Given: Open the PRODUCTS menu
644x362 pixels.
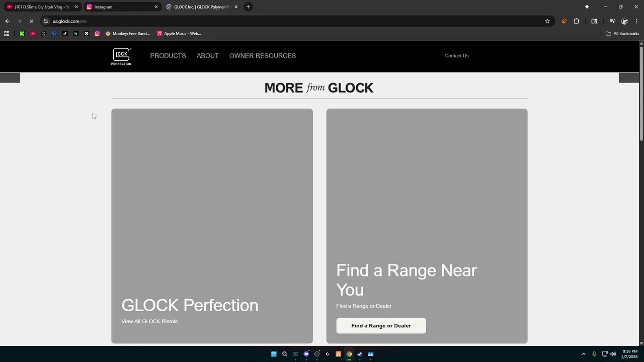Looking at the screenshot, I should tap(168, 56).
